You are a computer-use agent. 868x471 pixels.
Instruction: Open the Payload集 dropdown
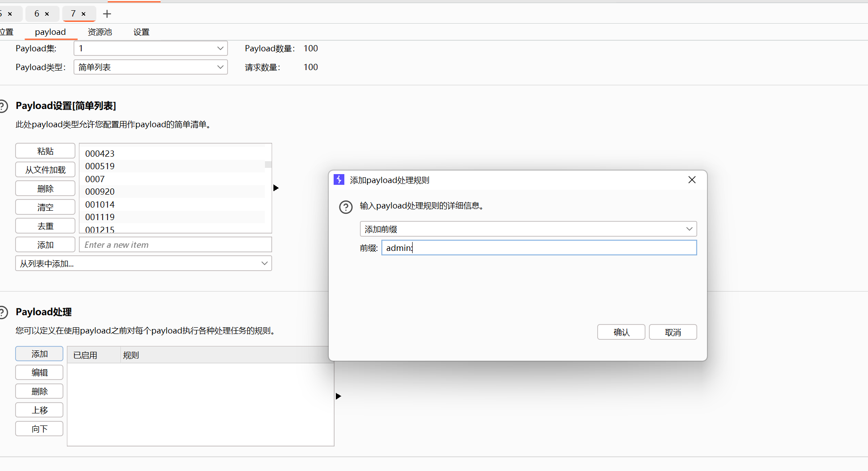220,48
